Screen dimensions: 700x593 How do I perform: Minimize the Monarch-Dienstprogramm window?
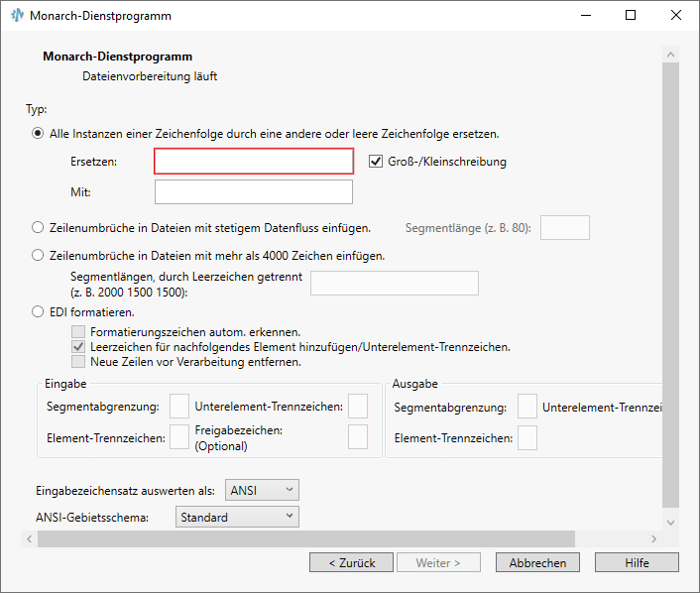586,15
